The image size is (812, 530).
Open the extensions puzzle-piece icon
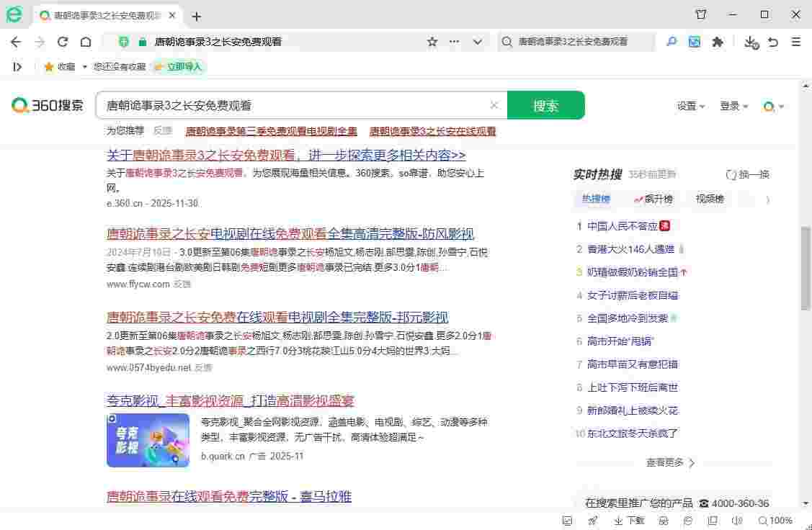(718, 42)
